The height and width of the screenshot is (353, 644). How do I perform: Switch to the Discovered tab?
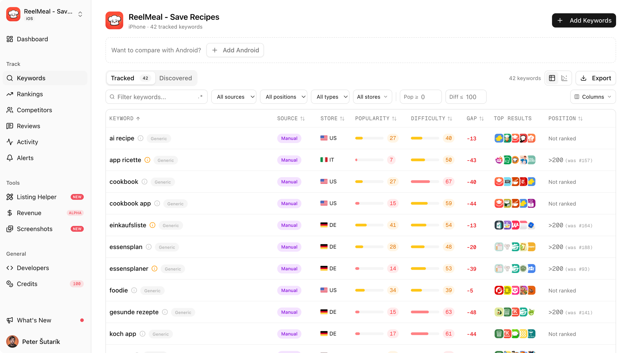click(x=175, y=78)
